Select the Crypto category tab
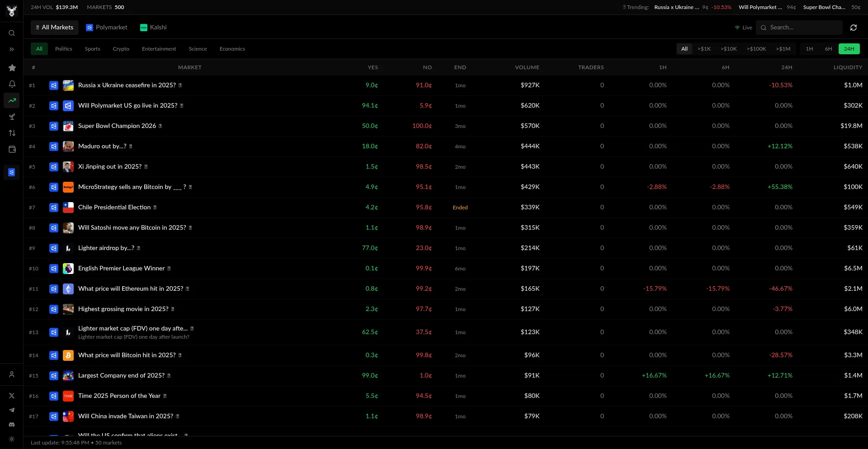 [x=121, y=49]
